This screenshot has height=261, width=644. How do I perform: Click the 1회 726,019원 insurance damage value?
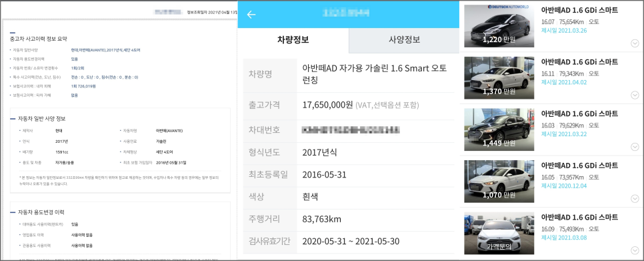pos(83,86)
